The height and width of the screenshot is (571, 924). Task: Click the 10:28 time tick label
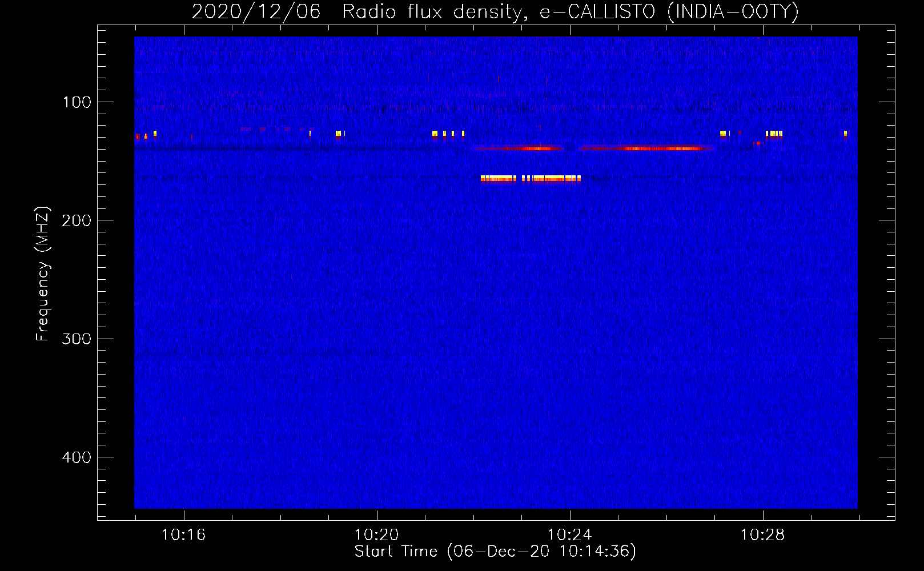pos(762,535)
